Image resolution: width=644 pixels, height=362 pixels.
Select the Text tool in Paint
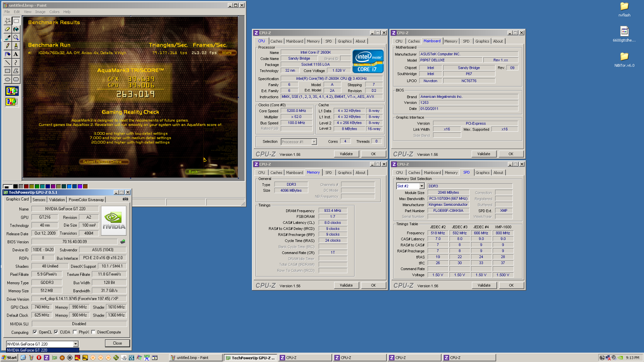click(16, 54)
